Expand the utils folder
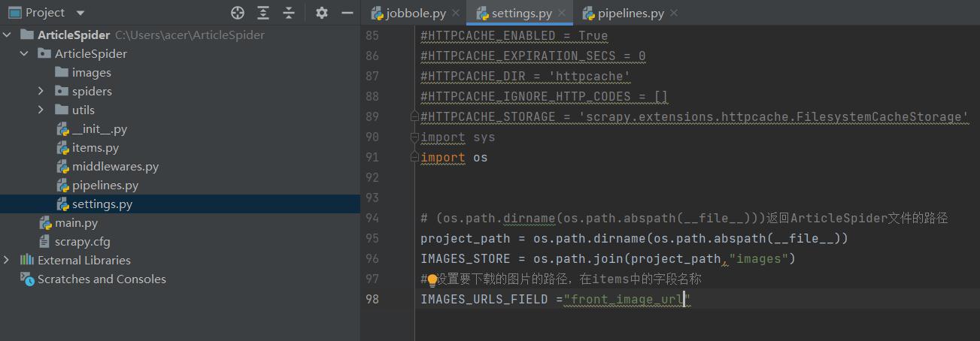This screenshot has height=341, width=980. coord(41,110)
